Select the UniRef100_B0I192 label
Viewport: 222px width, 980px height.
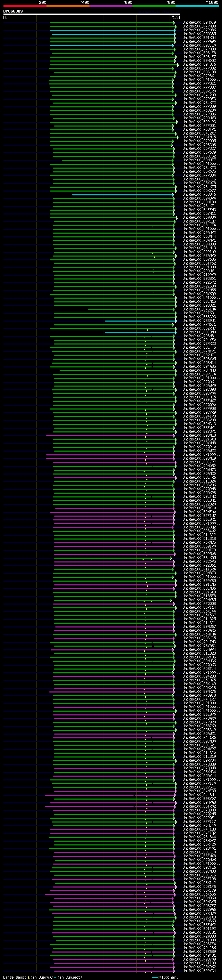click(x=199, y=929)
